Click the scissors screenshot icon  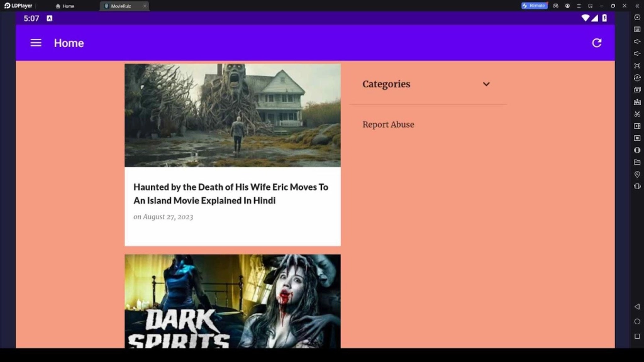coord(637,114)
